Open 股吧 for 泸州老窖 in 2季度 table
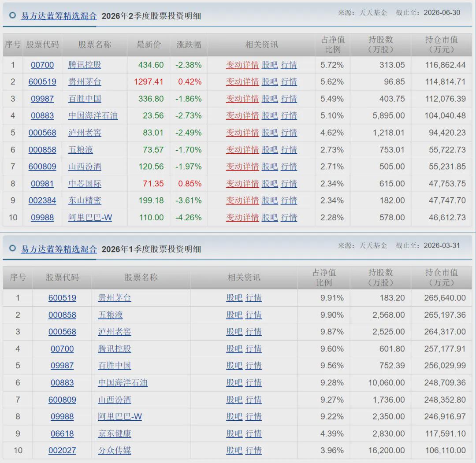 point(270,133)
